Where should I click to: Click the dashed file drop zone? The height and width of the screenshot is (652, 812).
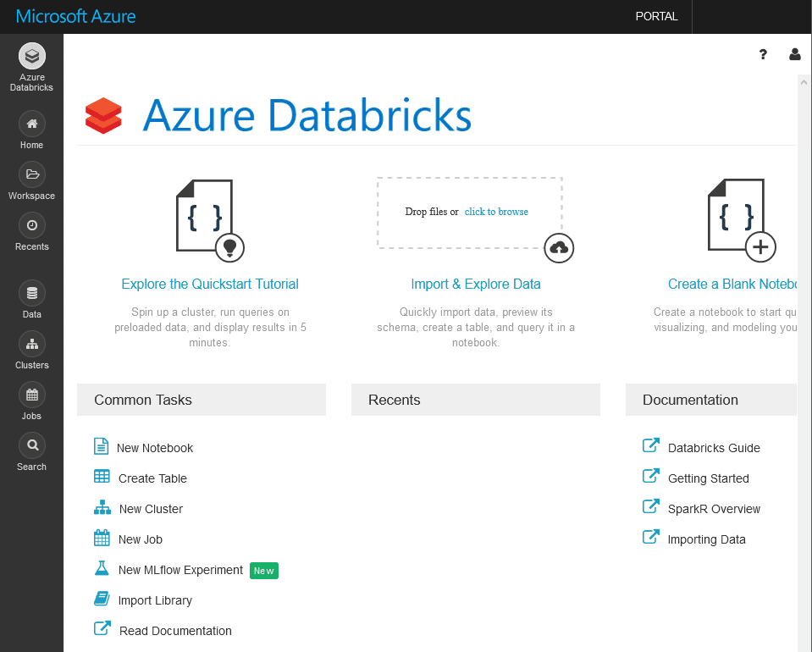click(470, 213)
